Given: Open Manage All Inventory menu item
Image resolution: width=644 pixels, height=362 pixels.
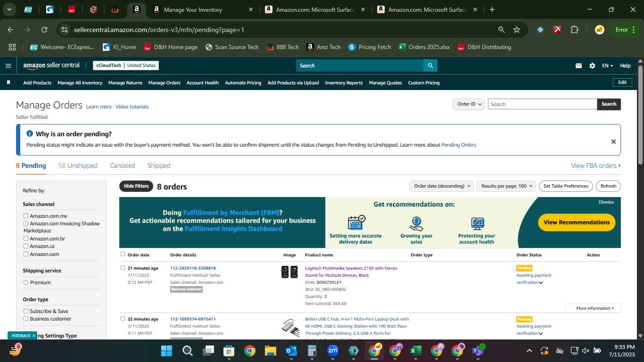Looking at the screenshot, I should (x=80, y=82).
